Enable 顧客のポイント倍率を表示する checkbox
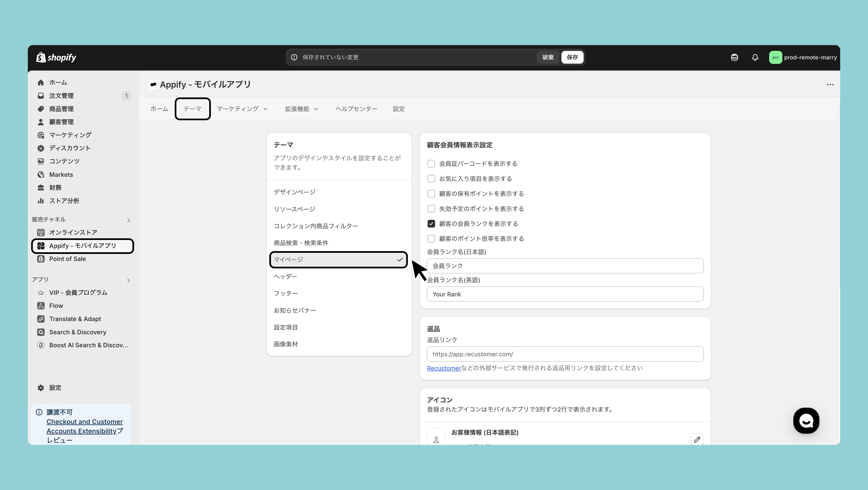This screenshot has width=868, height=490. click(431, 238)
